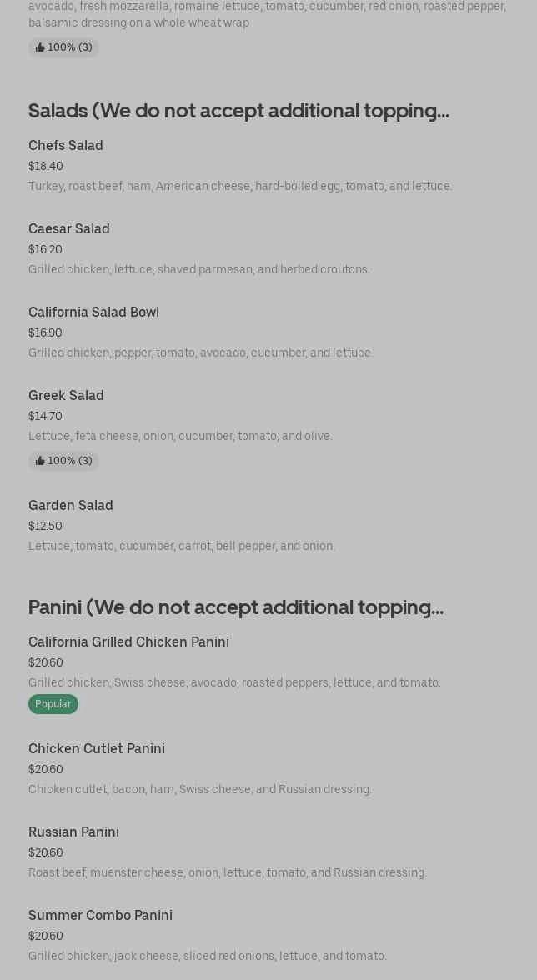Select the Caesar Salad menu item
The height and width of the screenshot is (980, 537).
69,228
